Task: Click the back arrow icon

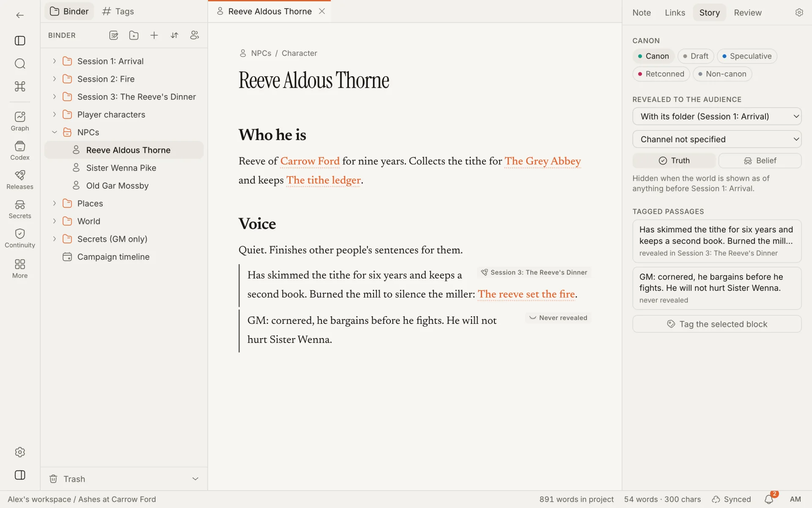Action: 20,15
